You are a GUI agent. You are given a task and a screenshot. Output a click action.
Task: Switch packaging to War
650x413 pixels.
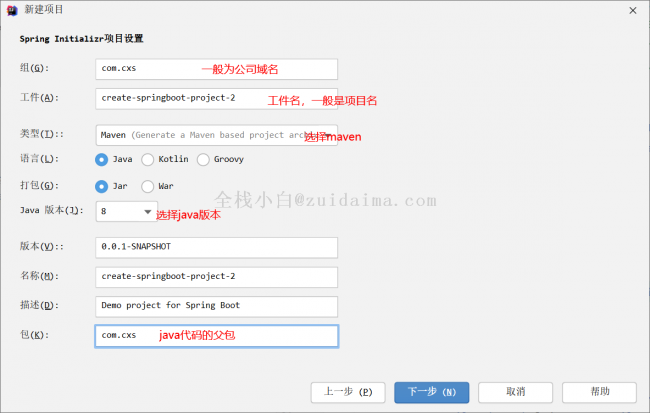coord(148,186)
